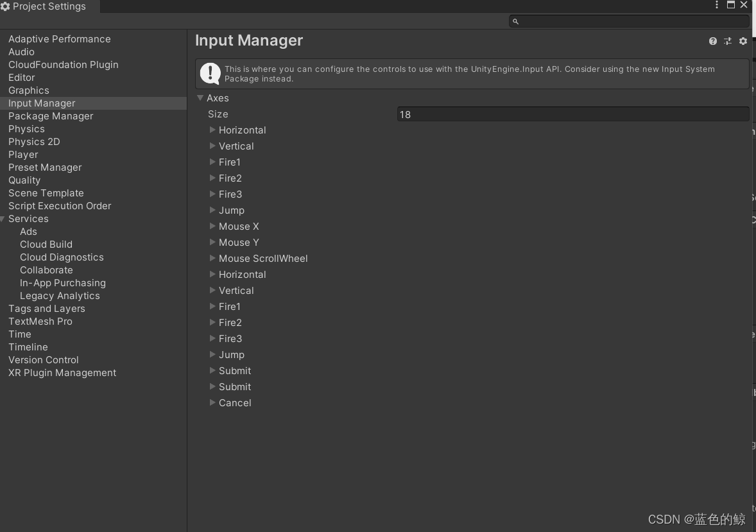Select Physics 2D in the sidebar
This screenshot has width=756, height=532.
click(33, 141)
